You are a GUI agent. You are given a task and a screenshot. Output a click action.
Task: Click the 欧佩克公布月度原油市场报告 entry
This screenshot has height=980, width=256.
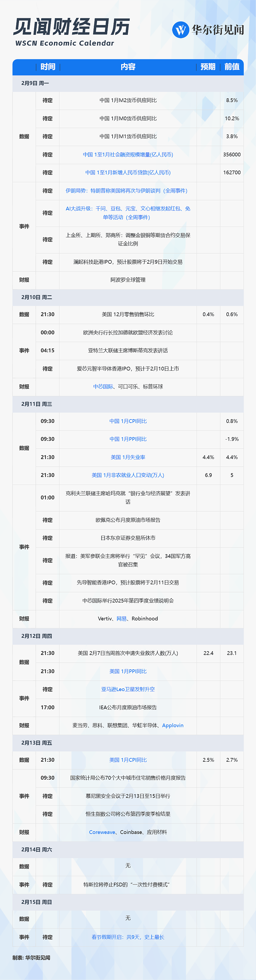point(128,520)
